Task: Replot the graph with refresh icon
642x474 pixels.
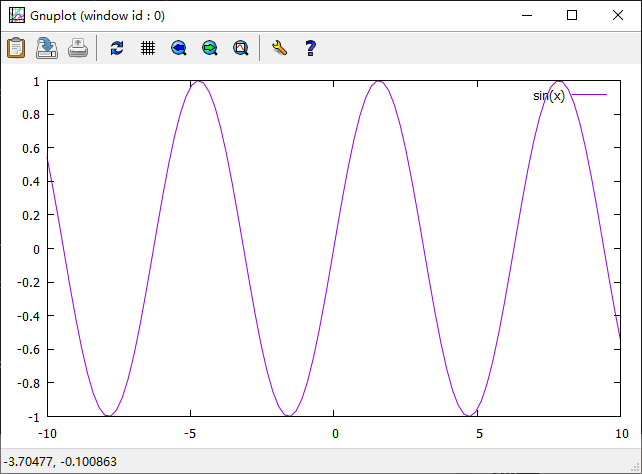Action: (x=117, y=48)
